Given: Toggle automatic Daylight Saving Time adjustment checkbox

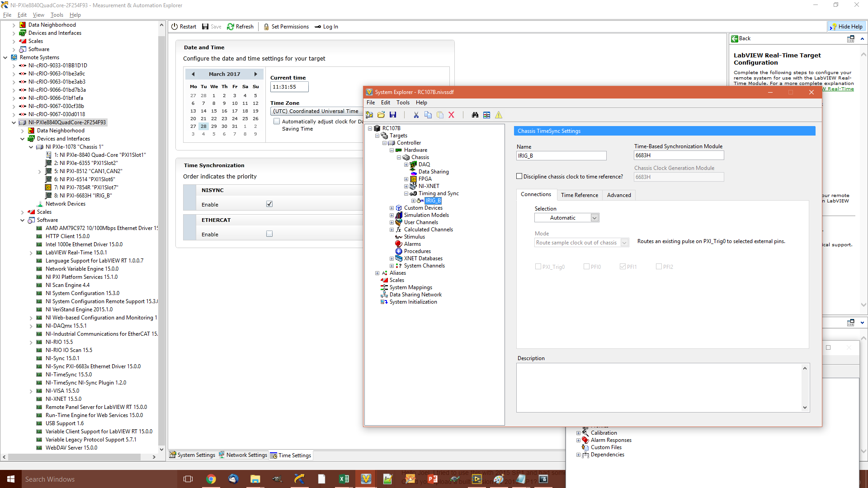Looking at the screenshot, I should 277,122.
